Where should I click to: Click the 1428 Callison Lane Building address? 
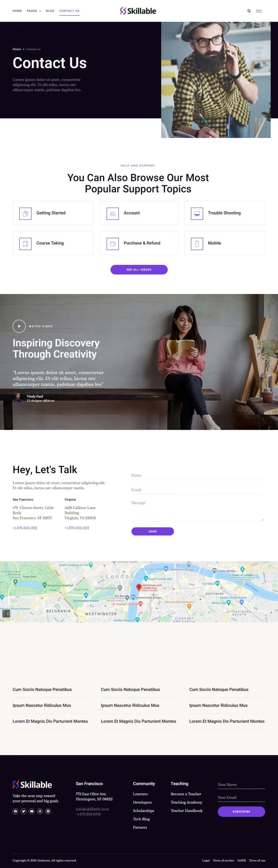(x=80, y=510)
